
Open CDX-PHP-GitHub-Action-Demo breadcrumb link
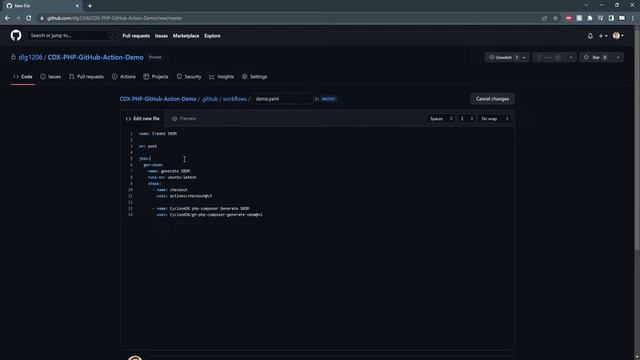pos(158,99)
